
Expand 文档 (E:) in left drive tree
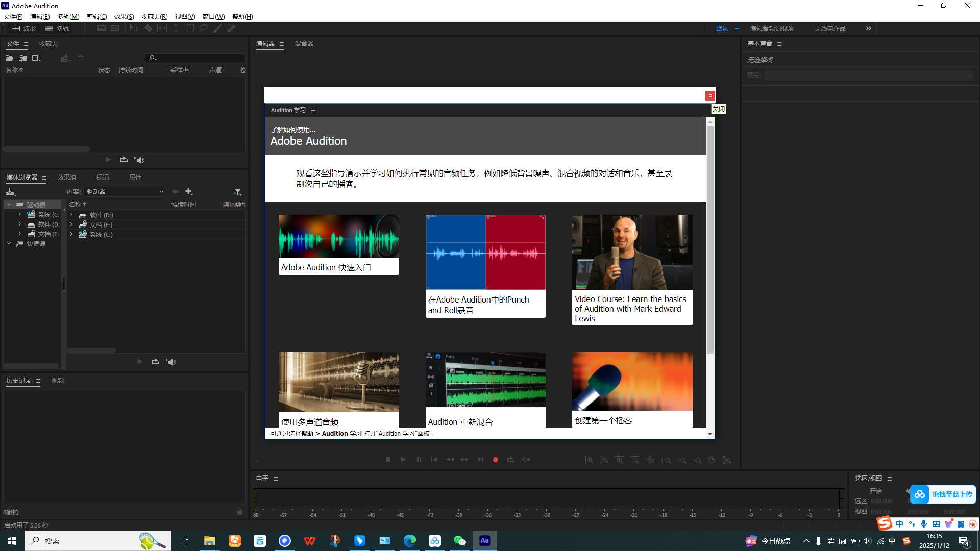click(19, 234)
